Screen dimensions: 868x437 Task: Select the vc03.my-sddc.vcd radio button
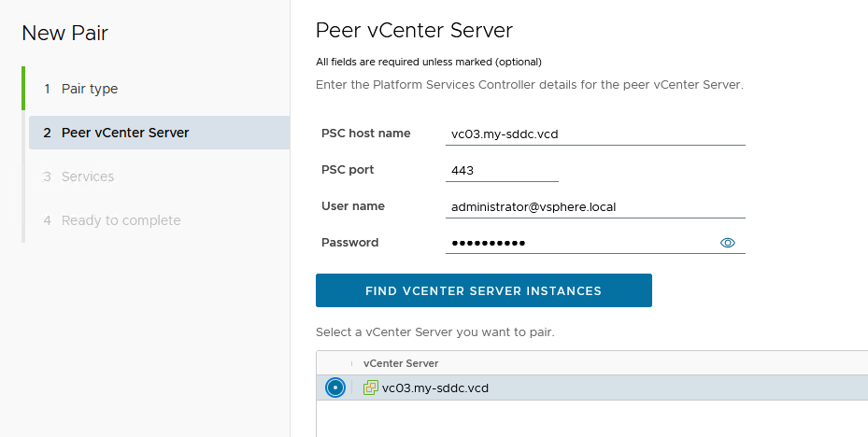335,388
